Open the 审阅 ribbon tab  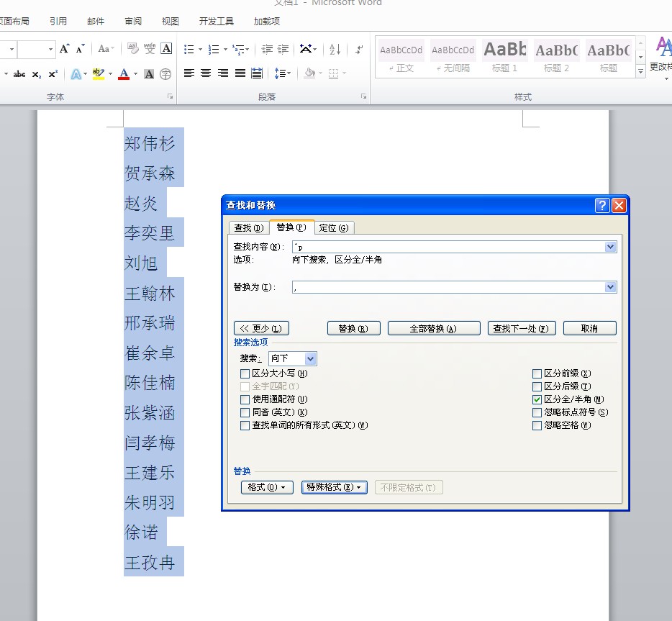(x=133, y=21)
